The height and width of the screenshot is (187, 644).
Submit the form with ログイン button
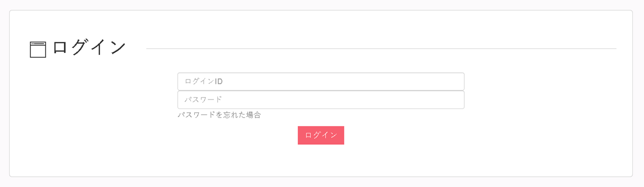point(321,135)
